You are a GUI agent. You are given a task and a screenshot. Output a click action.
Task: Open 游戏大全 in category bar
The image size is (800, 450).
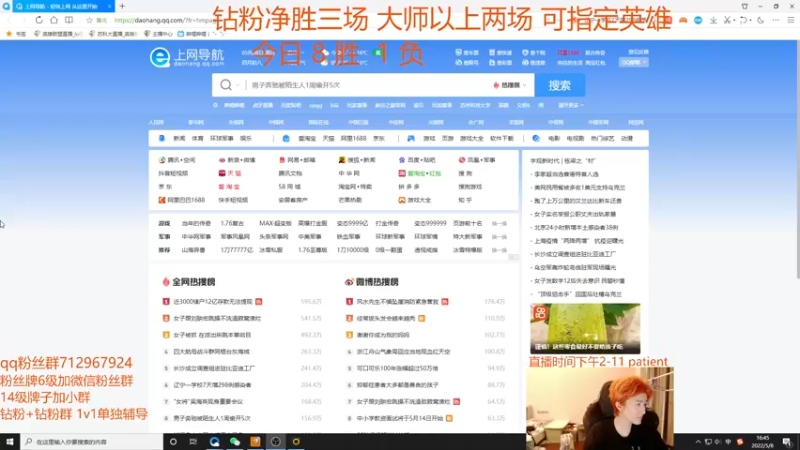[x=471, y=138]
